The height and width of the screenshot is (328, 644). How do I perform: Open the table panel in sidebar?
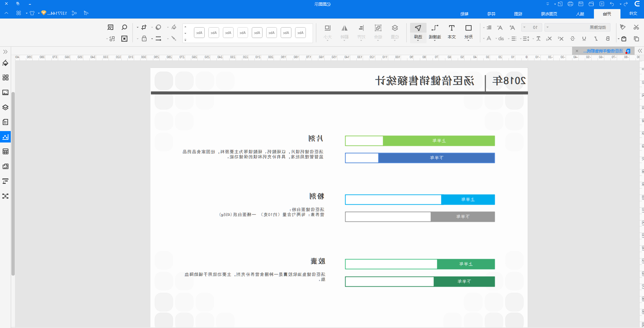pyautogui.click(x=5, y=152)
